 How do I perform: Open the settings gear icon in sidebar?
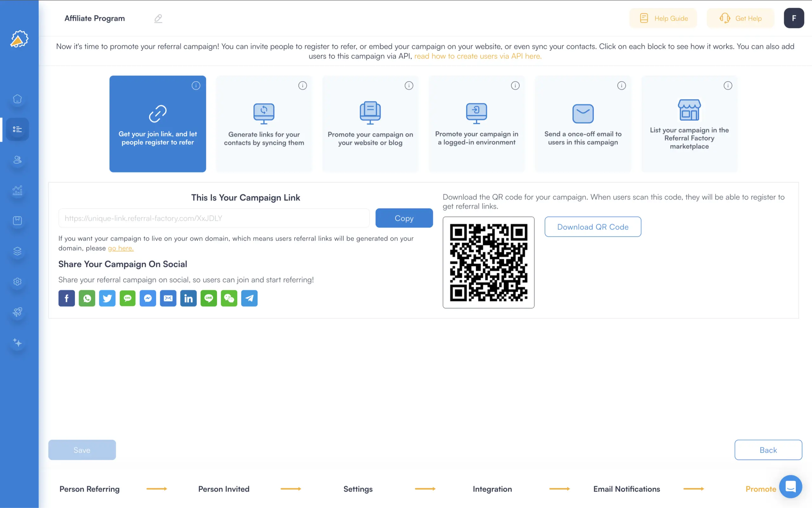click(x=17, y=281)
